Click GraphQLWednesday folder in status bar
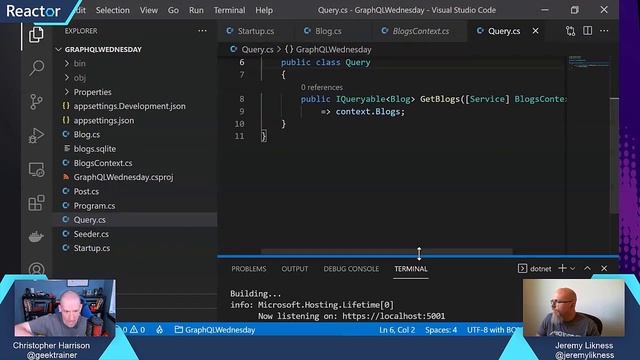640x360 pixels. (215, 330)
